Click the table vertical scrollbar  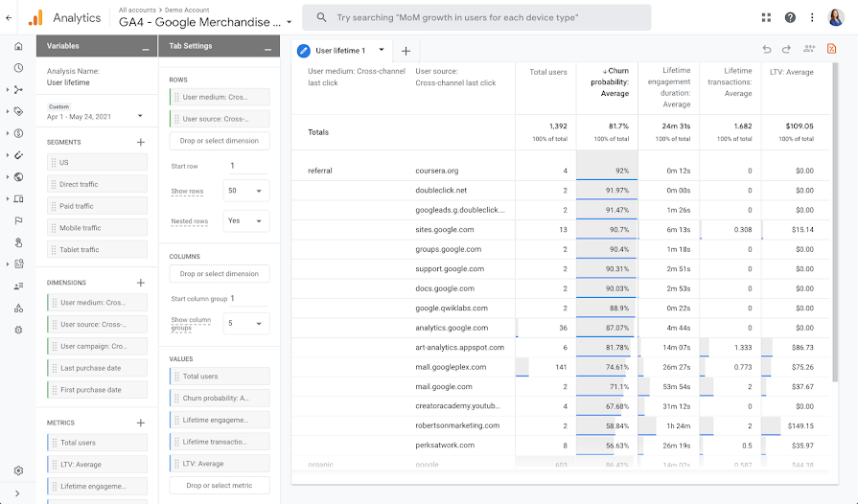[x=835, y=222]
